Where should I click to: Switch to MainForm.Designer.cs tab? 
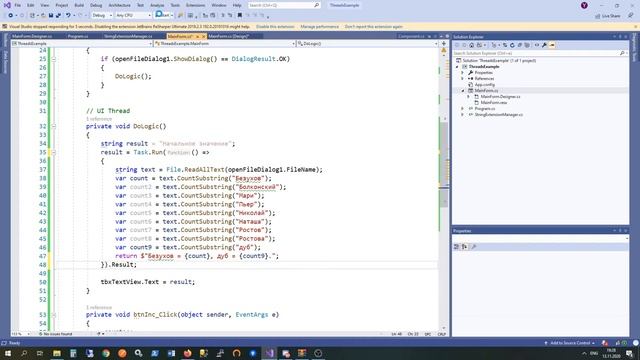click(x=32, y=36)
